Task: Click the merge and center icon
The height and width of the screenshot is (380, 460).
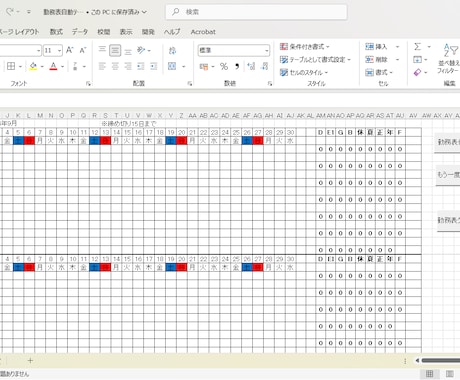Action: (172, 66)
